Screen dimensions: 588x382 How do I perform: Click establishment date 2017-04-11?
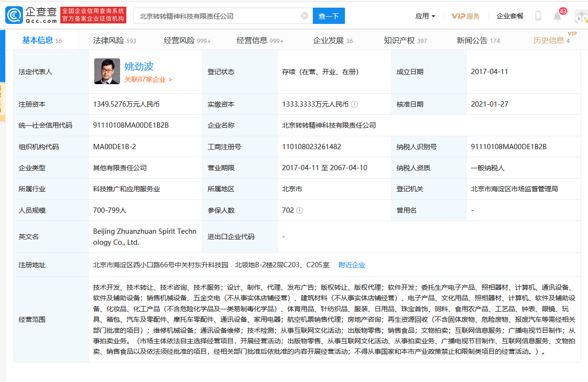[x=489, y=72]
